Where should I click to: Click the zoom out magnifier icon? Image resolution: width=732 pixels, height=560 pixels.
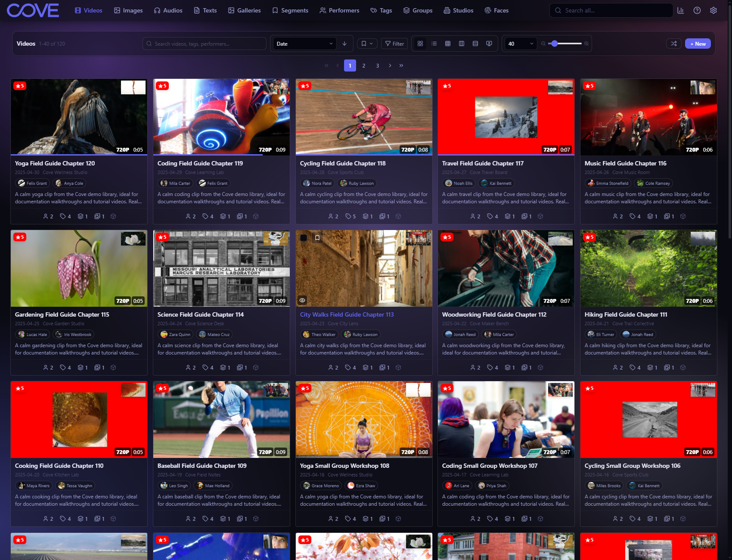[x=543, y=44]
